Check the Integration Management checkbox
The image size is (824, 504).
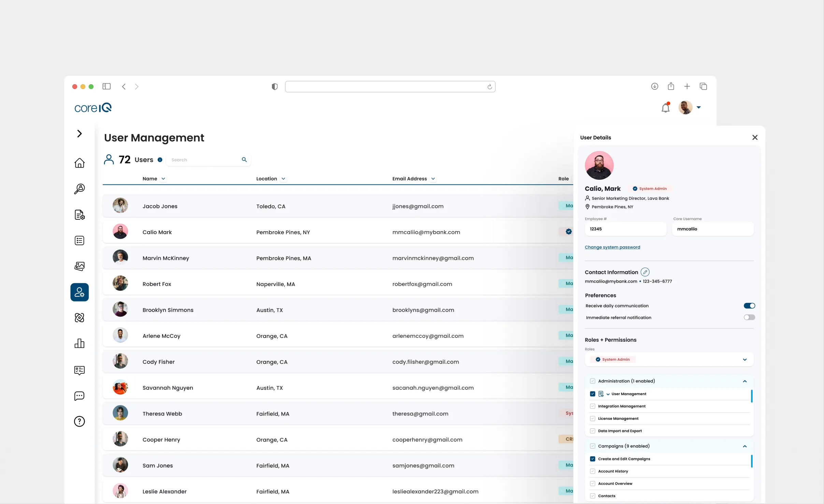click(x=593, y=406)
